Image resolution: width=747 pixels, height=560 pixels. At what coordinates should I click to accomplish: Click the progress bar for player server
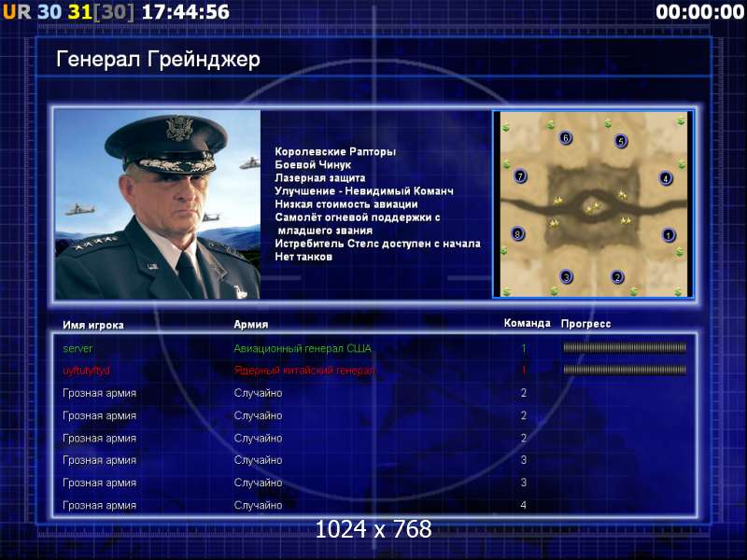(x=624, y=348)
